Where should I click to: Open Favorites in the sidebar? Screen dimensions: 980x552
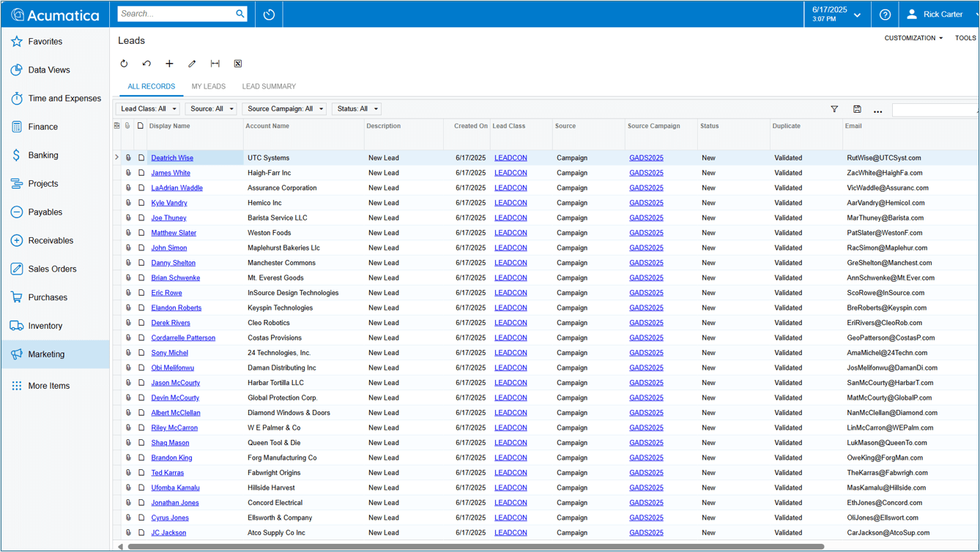pyautogui.click(x=56, y=42)
